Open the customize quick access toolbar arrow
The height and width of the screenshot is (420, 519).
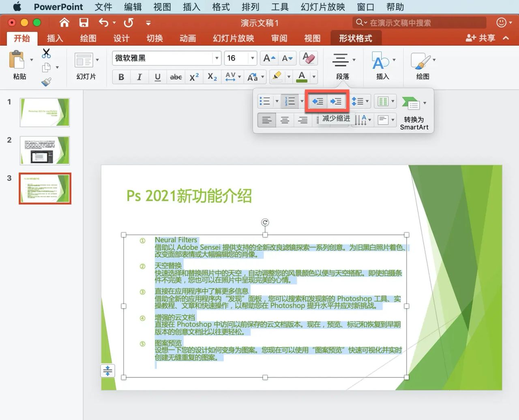(x=148, y=23)
